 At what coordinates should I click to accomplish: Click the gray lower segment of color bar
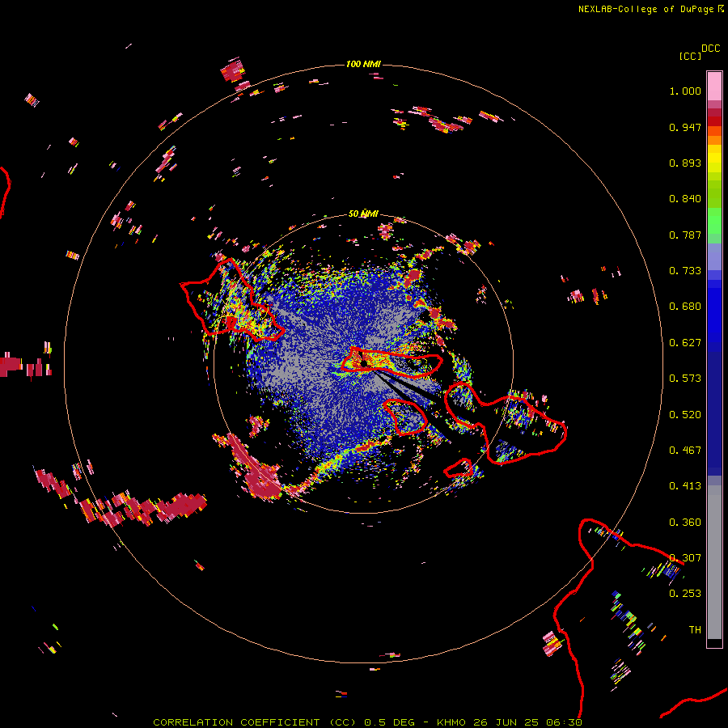click(x=714, y=562)
